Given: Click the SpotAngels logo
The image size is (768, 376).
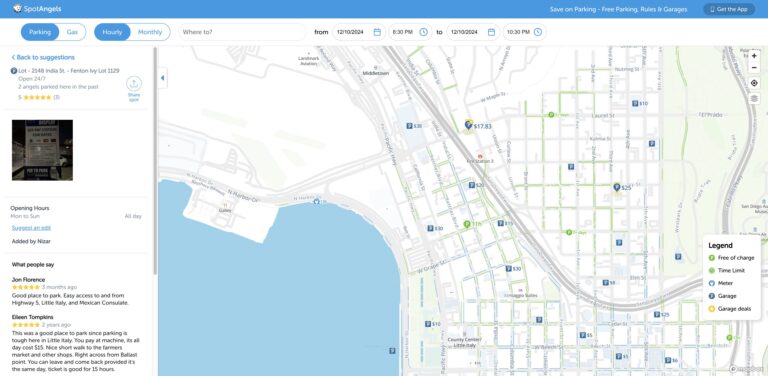Looking at the screenshot, I should 37,9.
